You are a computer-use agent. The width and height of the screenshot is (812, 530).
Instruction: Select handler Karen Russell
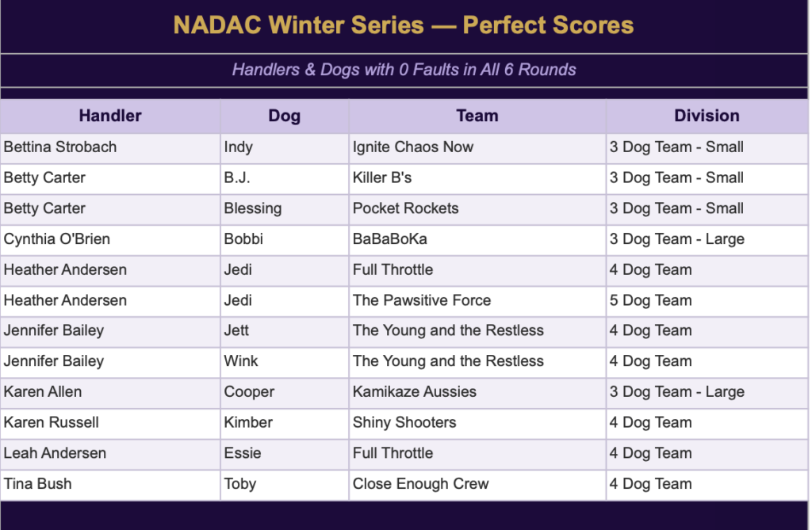52,422
